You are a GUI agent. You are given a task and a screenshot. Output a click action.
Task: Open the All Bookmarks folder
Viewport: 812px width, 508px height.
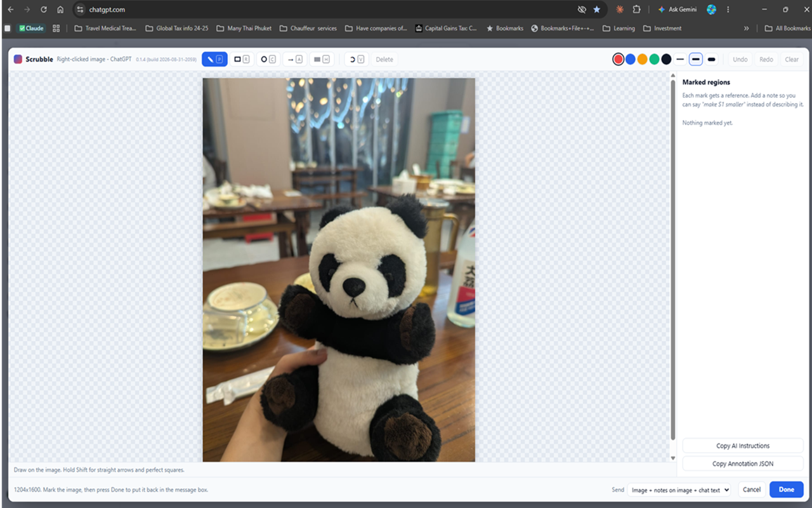[x=787, y=28]
